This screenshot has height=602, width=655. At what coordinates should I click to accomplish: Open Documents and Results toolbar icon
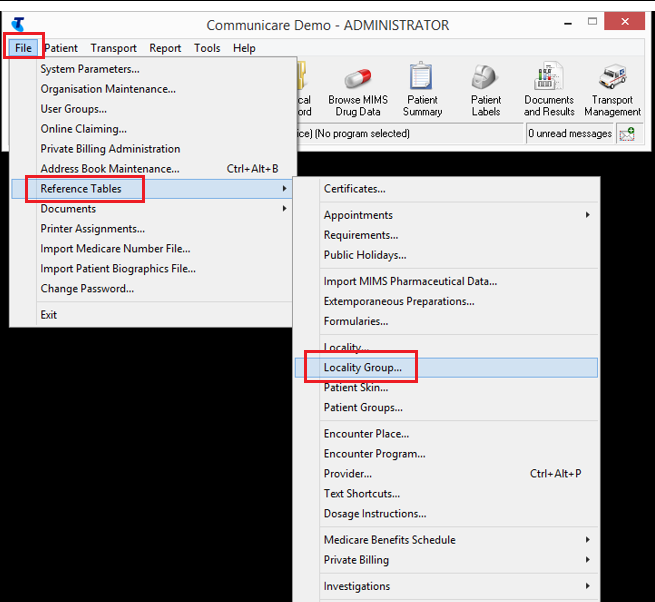pyautogui.click(x=549, y=90)
